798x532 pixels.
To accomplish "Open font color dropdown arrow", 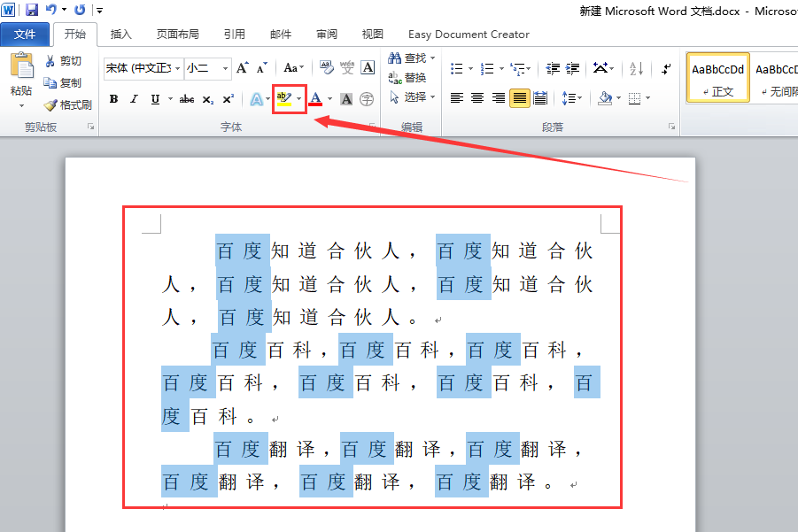I will (329, 98).
